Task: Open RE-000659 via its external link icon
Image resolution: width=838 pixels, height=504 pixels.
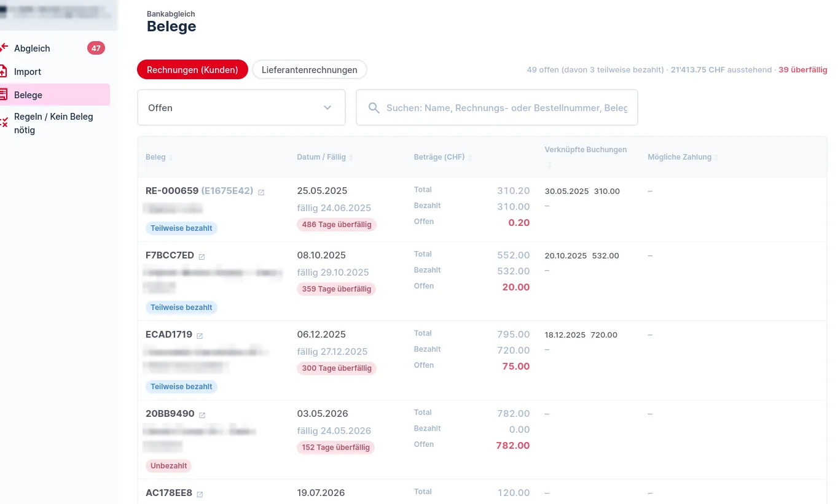Action: [x=261, y=192]
